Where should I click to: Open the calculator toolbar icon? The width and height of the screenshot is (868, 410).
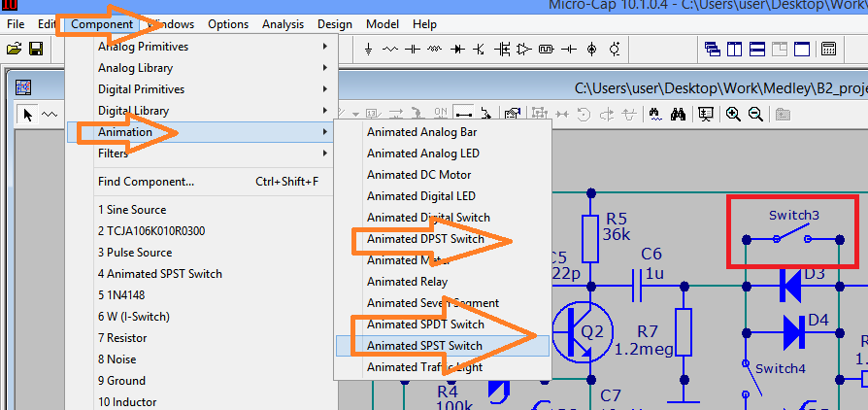tap(829, 49)
